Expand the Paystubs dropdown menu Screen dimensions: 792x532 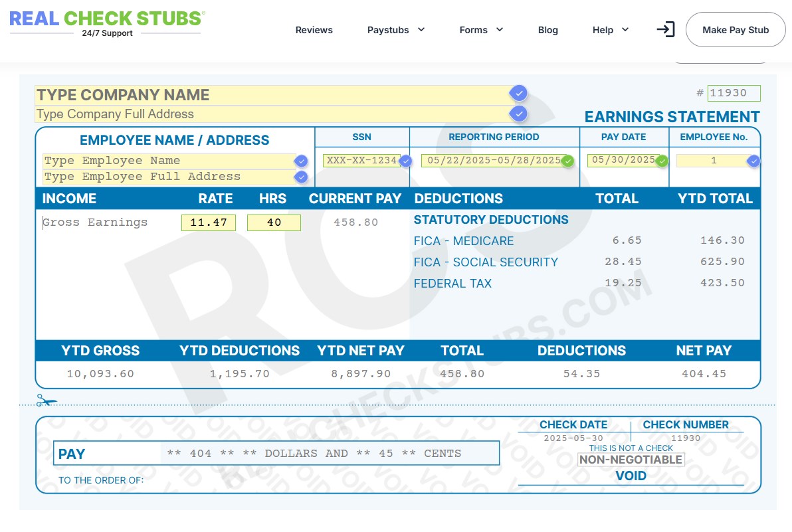coord(396,30)
